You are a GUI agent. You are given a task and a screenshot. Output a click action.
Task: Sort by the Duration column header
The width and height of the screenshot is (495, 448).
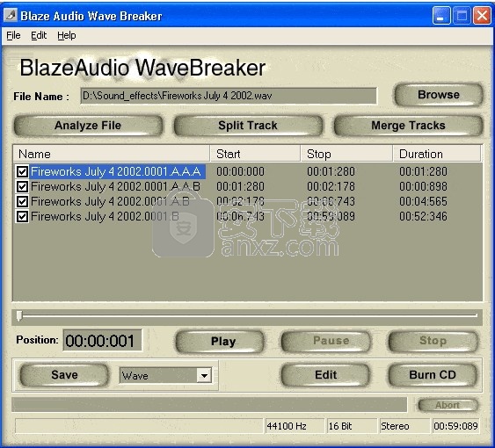(437, 154)
